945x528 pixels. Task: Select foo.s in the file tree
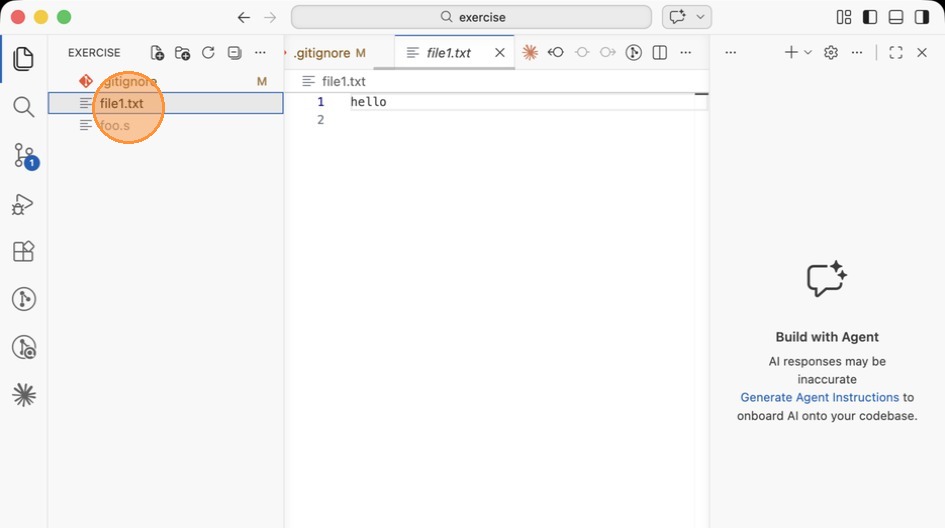[x=114, y=126]
